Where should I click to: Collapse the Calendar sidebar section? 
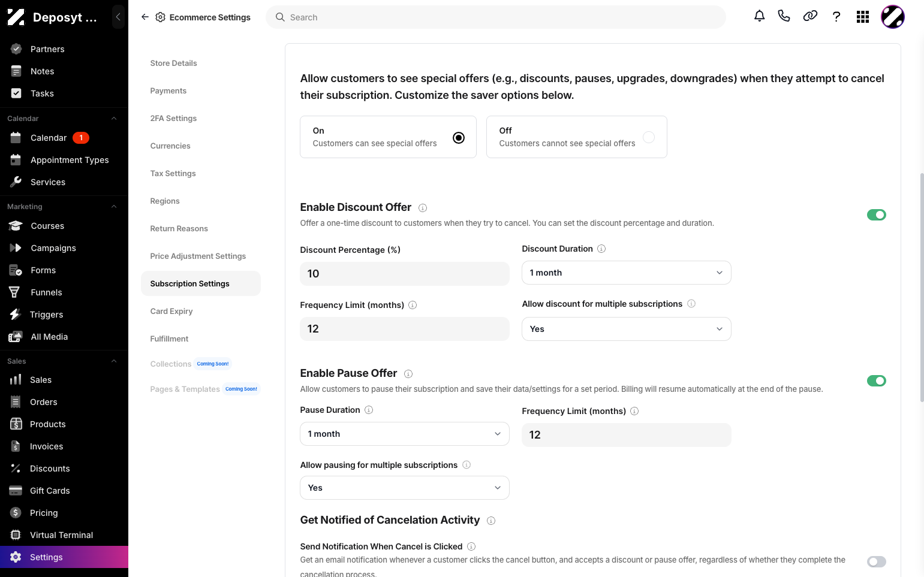(114, 119)
